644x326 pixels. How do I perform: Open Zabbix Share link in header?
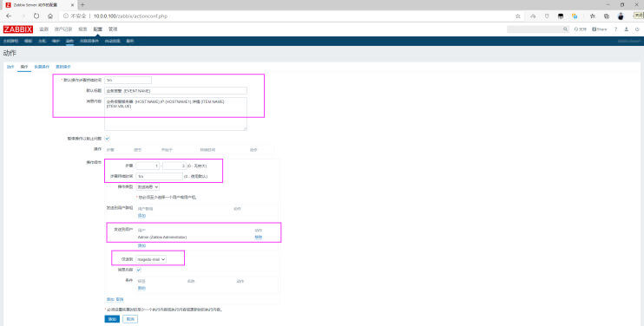(x=599, y=29)
